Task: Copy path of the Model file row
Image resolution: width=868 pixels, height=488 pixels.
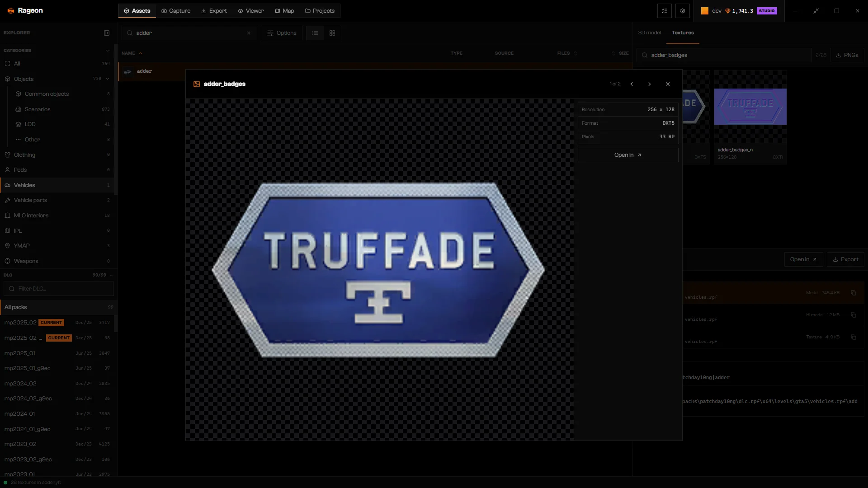Action: tap(854, 293)
